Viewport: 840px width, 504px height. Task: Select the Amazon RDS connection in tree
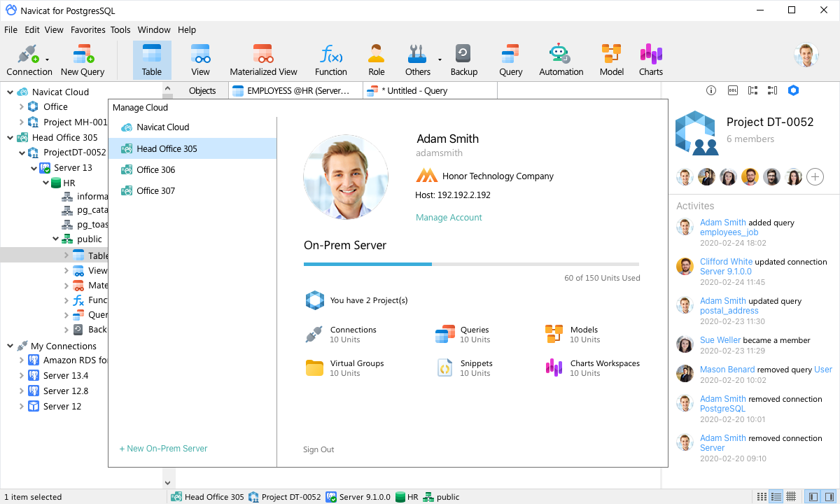[x=67, y=360]
